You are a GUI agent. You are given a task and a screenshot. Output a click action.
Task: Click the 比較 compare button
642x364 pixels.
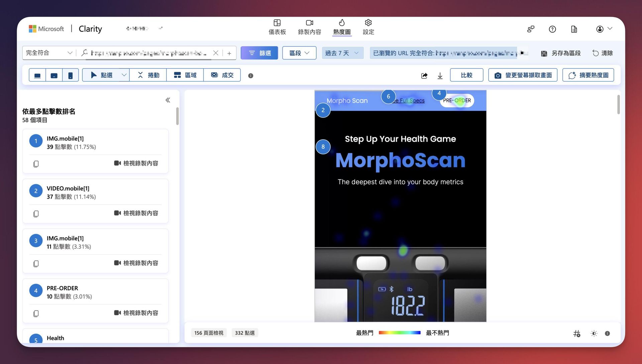466,75
